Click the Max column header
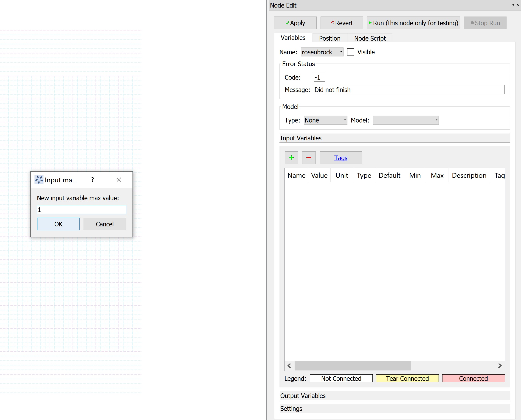Viewport: 521px width, 420px height. coord(437,175)
